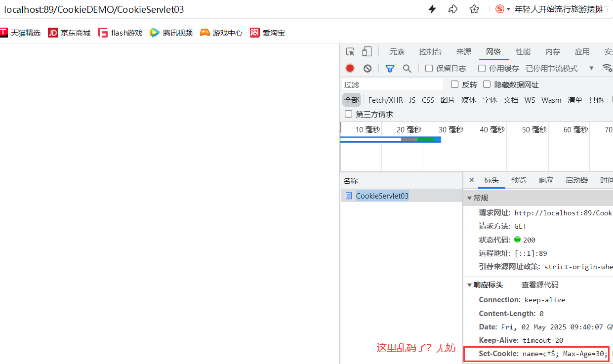
Task: Switch to the 性能 tab
Action: coord(523,52)
